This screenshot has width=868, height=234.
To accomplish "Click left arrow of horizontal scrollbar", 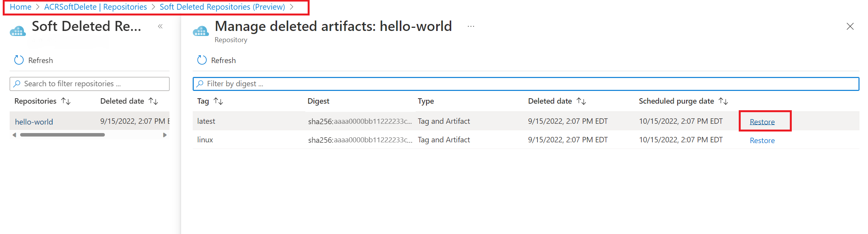I will point(14,135).
